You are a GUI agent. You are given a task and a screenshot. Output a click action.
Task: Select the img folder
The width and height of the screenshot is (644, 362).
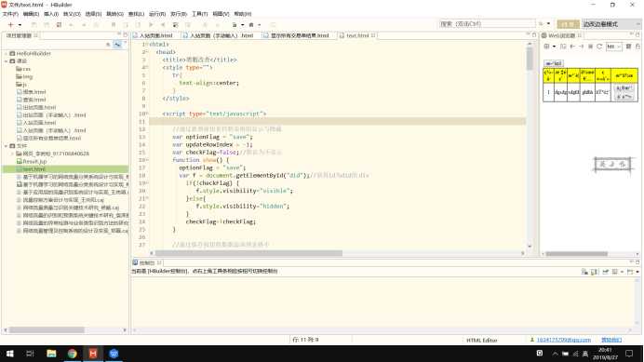coord(24,77)
